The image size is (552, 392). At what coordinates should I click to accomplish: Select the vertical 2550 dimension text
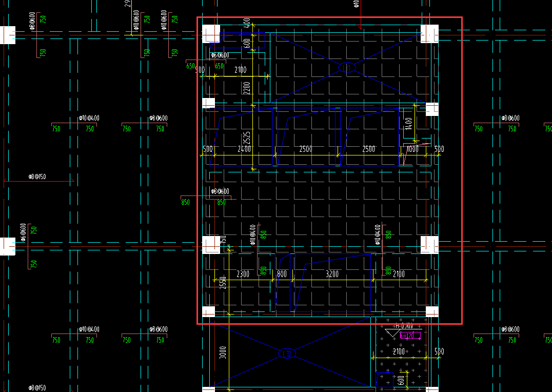[223, 283]
